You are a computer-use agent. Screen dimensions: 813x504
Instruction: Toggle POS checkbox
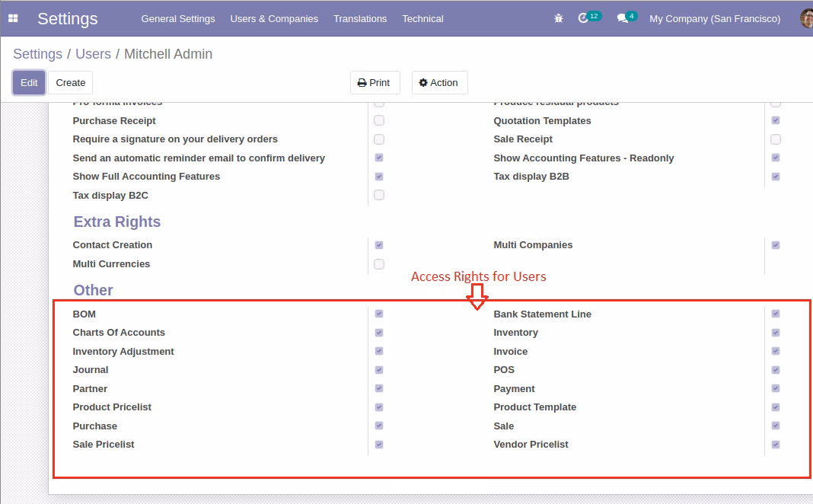pyautogui.click(x=776, y=370)
